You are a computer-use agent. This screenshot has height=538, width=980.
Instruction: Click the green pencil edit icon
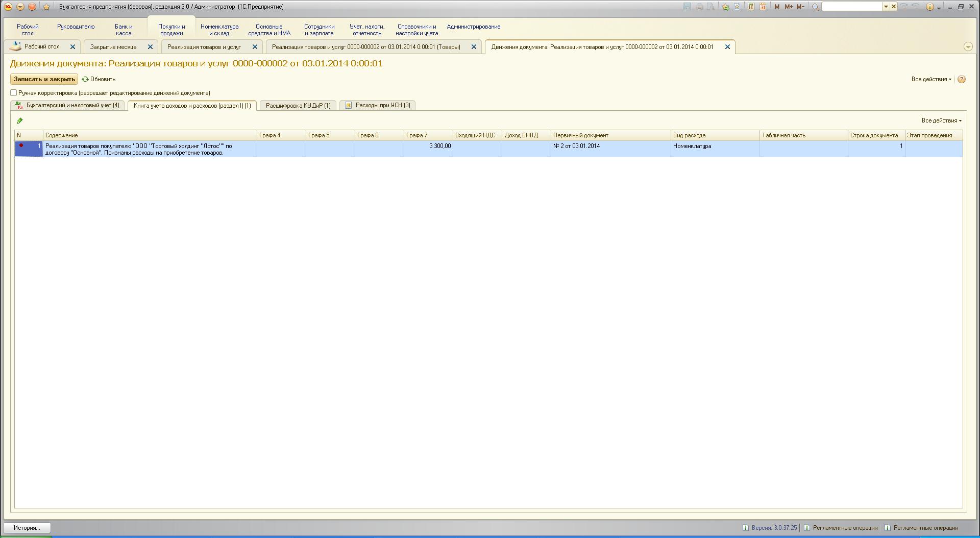click(x=19, y=121)
